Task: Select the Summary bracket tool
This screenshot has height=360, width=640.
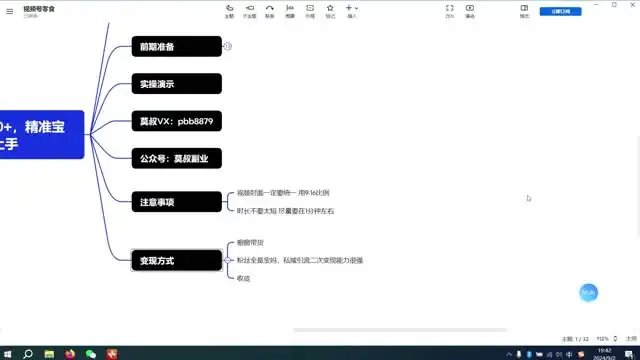Action: pyautogui.click(x=290, y=11)
